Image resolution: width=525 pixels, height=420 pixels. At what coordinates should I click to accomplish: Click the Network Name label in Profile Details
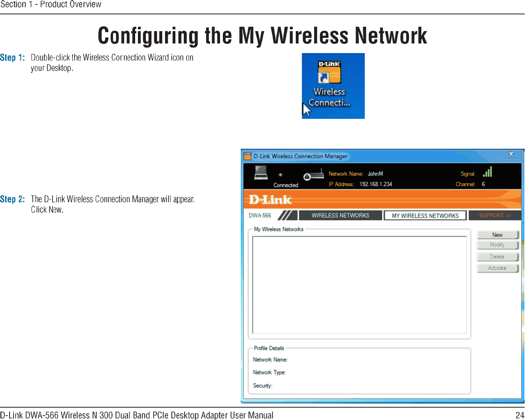coord(271,360)
